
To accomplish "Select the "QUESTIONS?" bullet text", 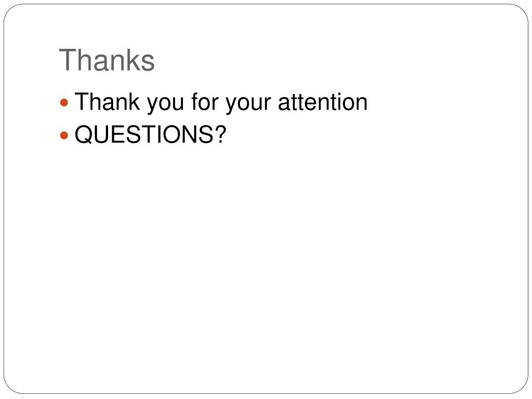I will coord(150,135).
